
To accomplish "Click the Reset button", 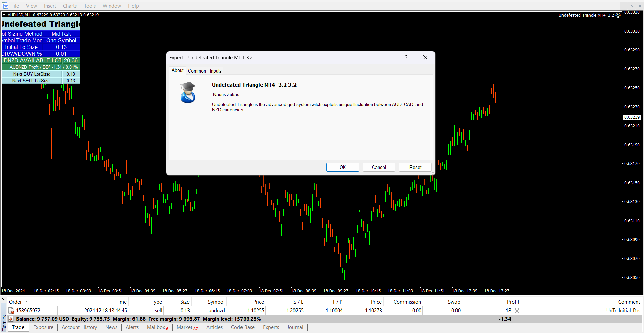I will (415, 167).
